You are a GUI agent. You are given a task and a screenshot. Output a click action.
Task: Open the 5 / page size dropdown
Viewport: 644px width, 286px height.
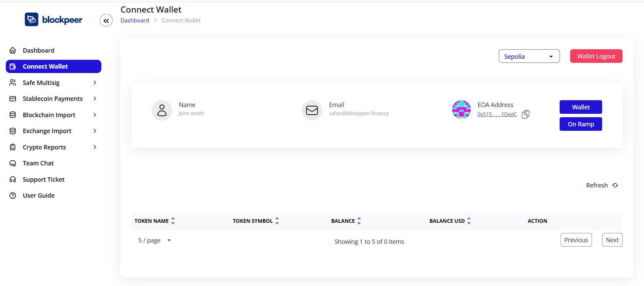(x=154, y=240)
